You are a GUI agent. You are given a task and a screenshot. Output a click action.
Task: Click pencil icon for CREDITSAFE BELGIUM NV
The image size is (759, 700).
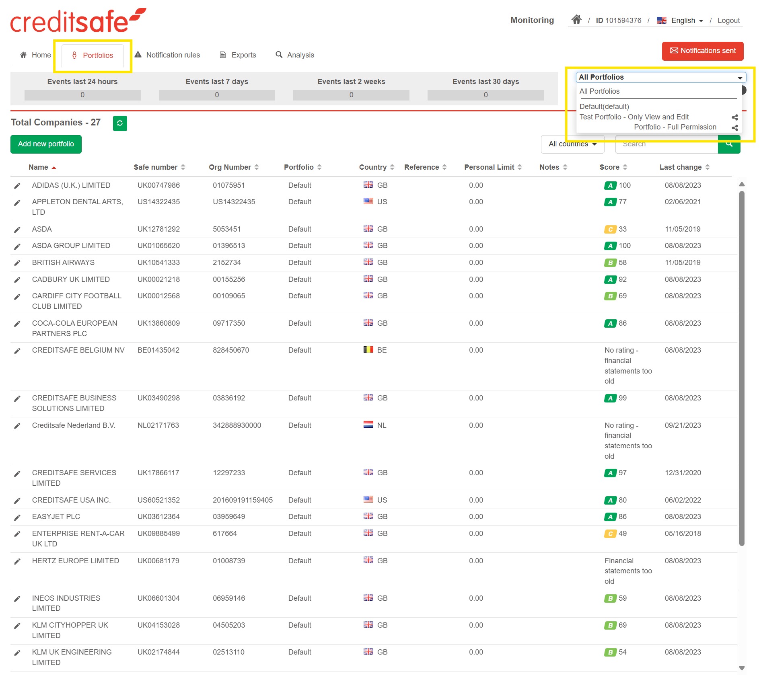(x=17, y=351)
